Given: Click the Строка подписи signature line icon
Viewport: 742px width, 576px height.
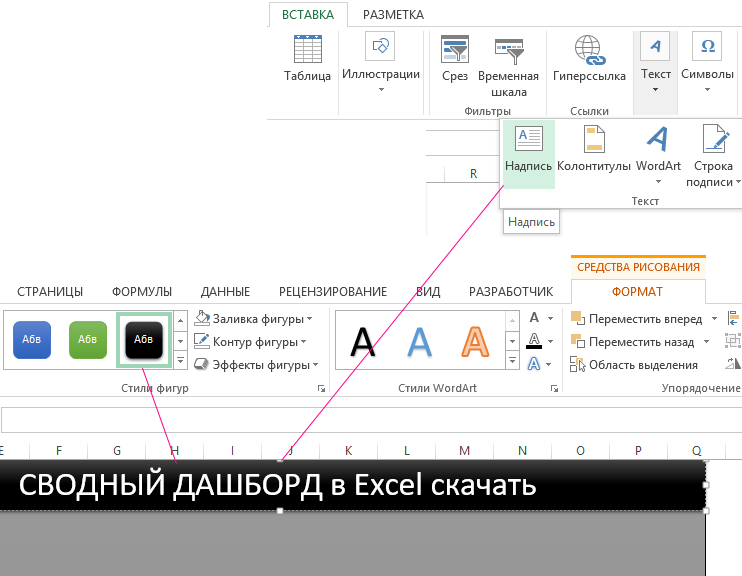Looking at the screenshot, I should point(713,140).
